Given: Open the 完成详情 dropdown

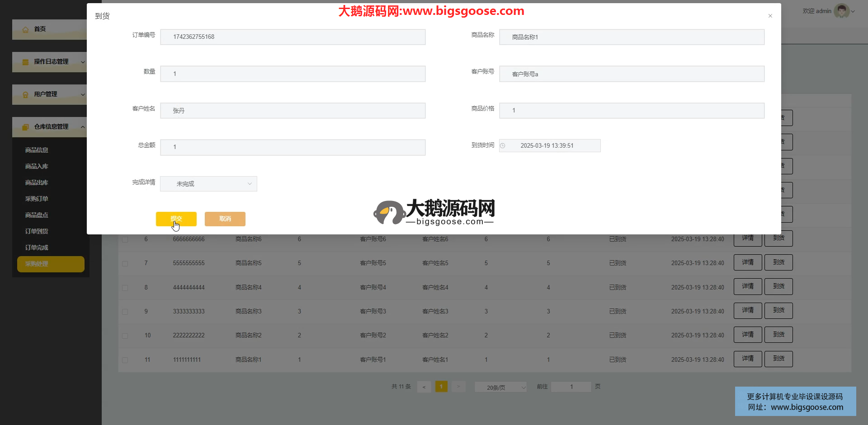Looking at the screenshot, I should click(208, 184).
